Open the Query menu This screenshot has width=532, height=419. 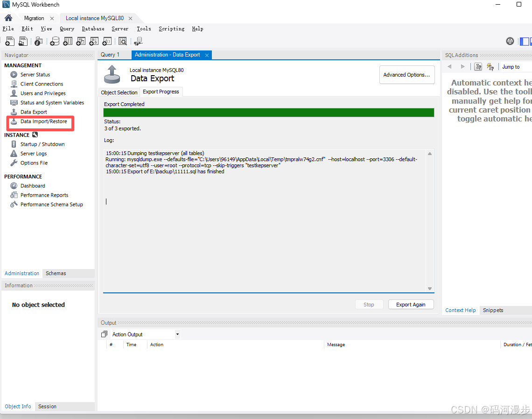tap(67, 28)
